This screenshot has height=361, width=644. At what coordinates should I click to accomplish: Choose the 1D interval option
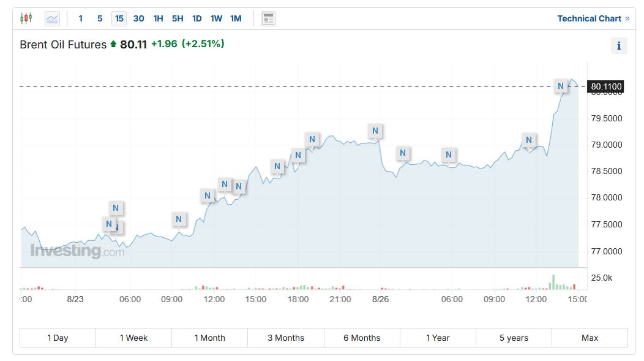point(197,18)
